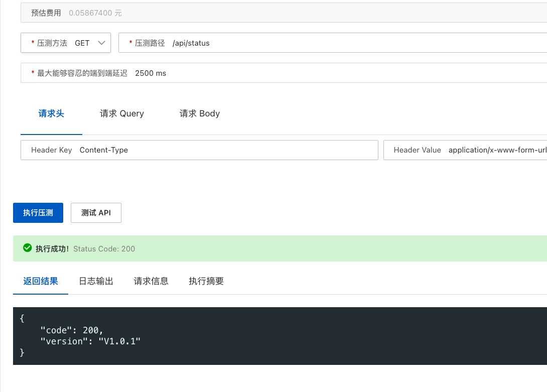
Task: Click the "version": "V1.0.1" line in result
Action: click(x=90, y=341)
